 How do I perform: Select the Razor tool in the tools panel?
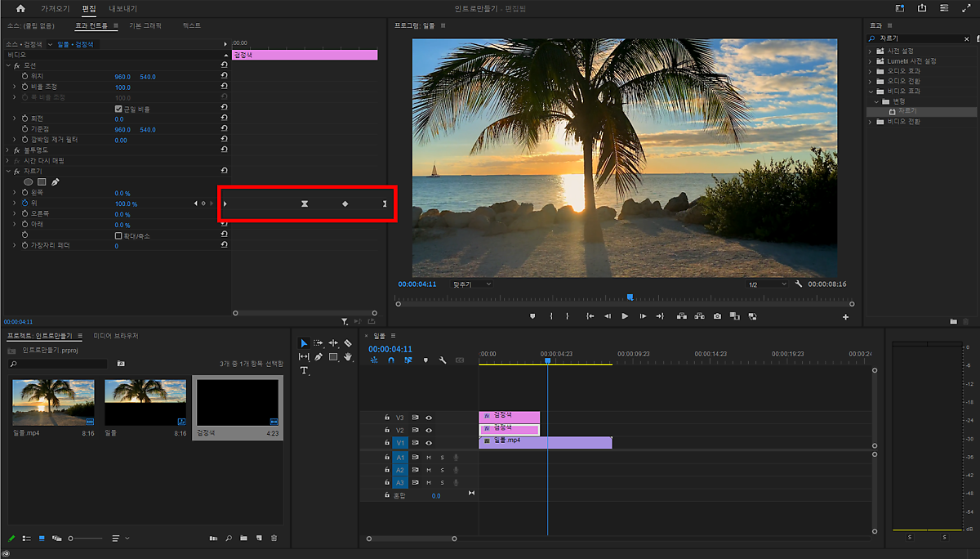pyautogui.click(x=348, y=343)
